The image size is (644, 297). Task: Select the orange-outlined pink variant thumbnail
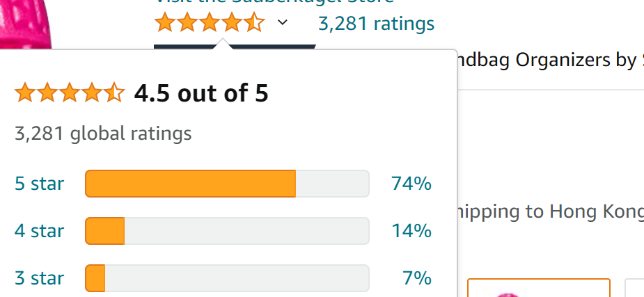pyautogui.click(x=539, y=287)
